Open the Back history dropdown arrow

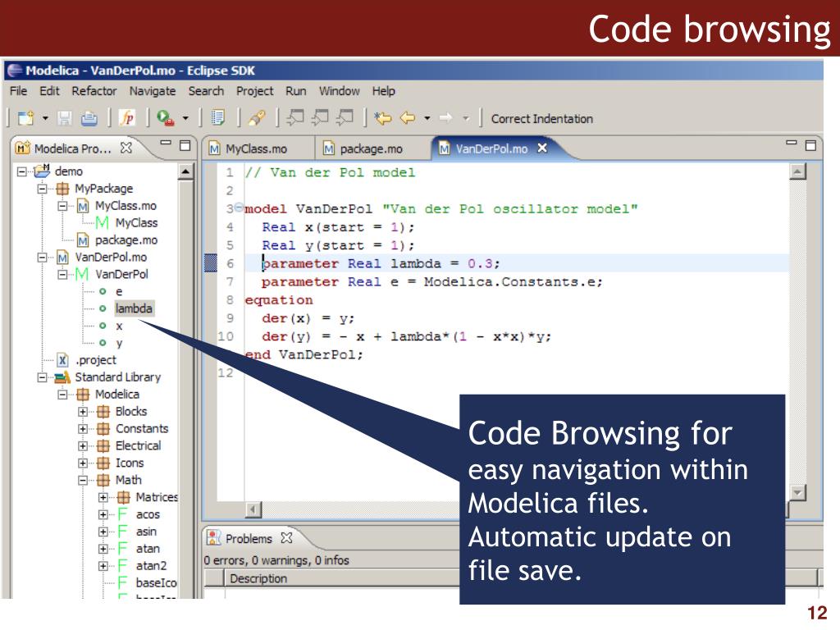tap(427, 118)
